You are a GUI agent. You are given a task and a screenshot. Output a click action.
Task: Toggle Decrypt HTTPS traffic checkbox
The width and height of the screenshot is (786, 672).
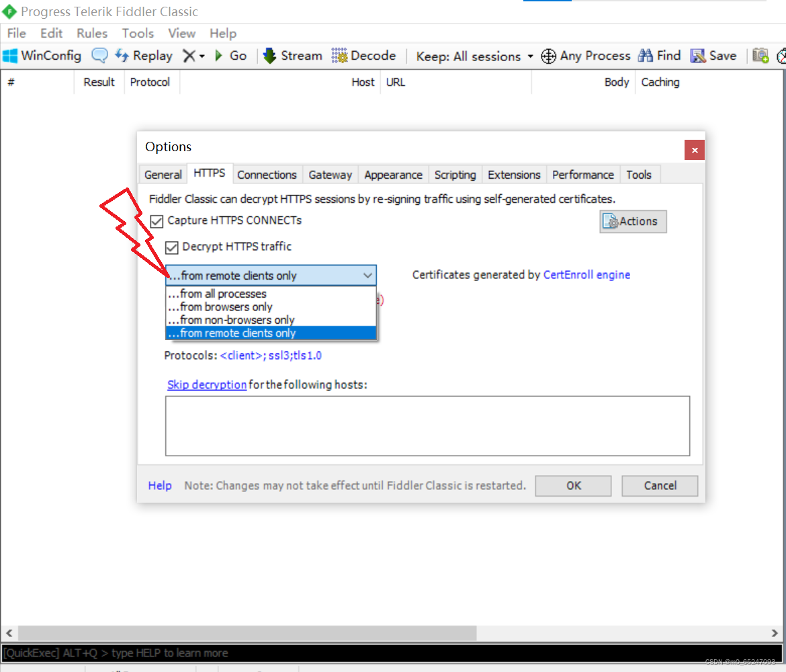[172, 247]
